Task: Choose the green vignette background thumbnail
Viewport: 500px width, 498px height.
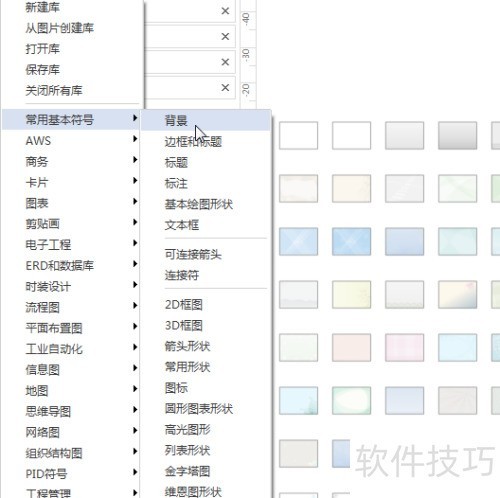Action: click(351, 400)
